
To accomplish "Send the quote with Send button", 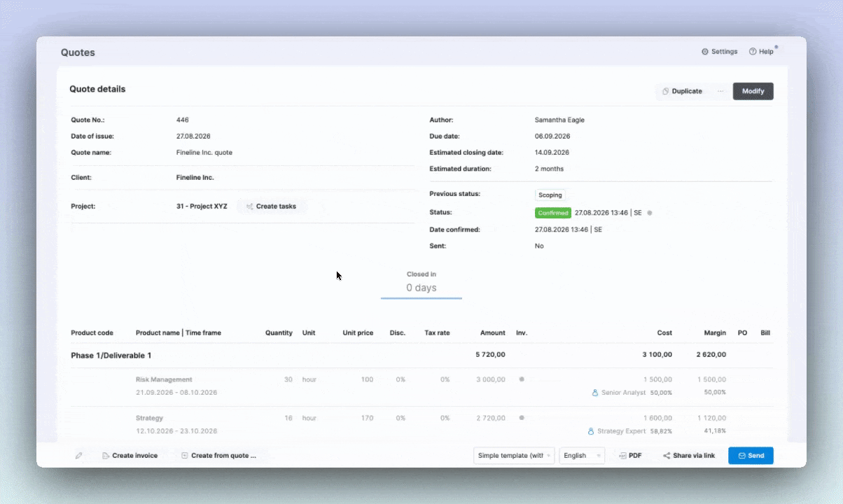I will 751,456.
